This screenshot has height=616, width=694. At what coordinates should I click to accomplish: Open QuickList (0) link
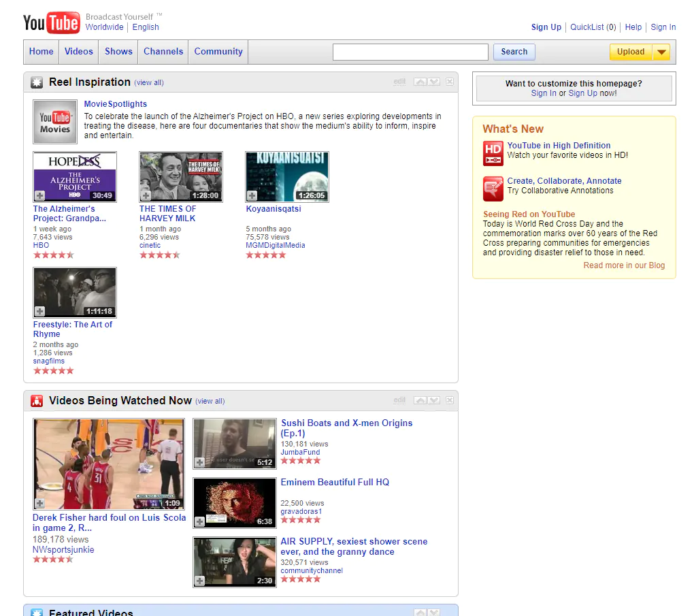593,27
